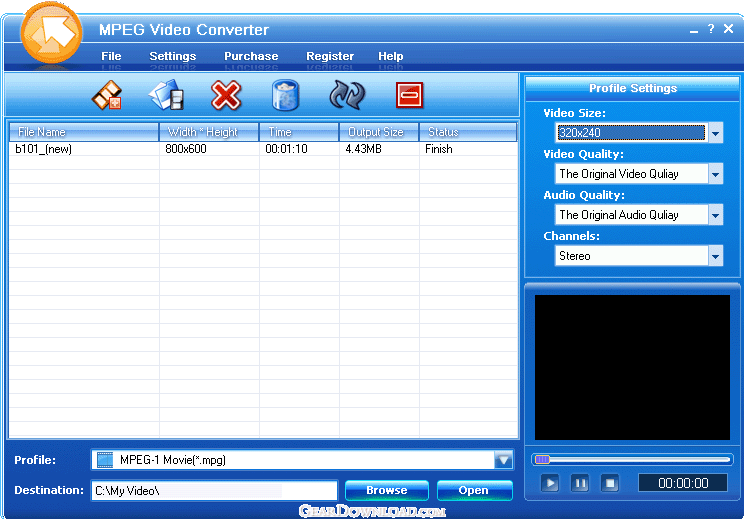
Task: Close the MPEG Video Converter window
Action: [728, 29]
